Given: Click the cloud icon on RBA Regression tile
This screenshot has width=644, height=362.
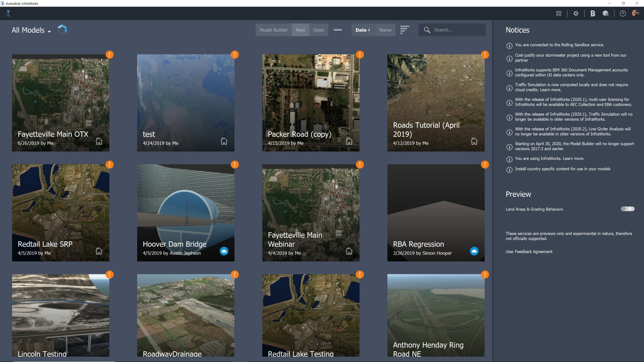Looking at the screenshot, I should point(474,251).
